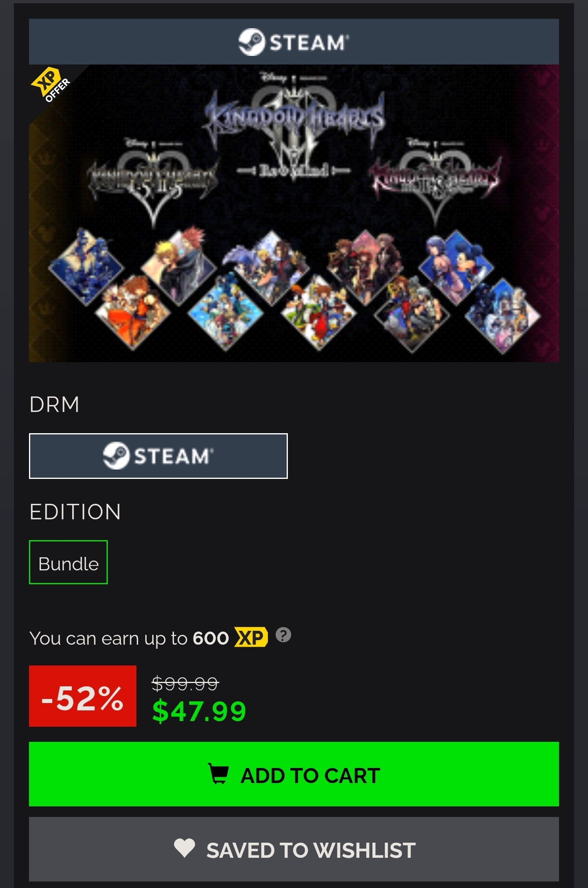The image size is (588, 888).
Task: Add the bundle to cart
Action: click(x=294, y=774)
